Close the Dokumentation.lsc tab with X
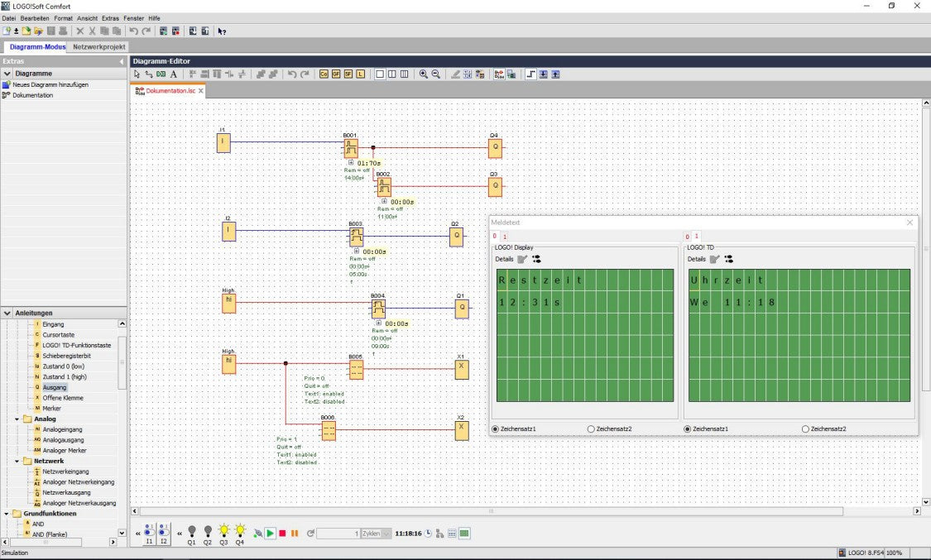 201,91
